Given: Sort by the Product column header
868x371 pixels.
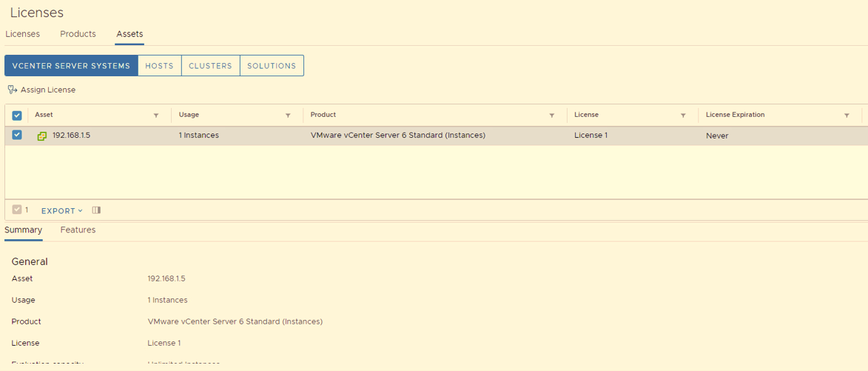Looking at the screenshot, I should [323, 115].
